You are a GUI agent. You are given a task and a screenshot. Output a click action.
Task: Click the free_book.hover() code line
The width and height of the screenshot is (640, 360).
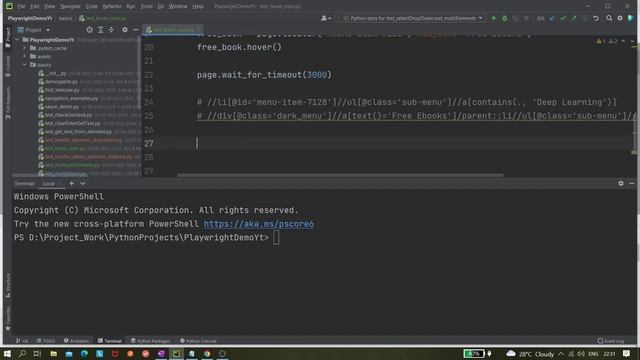coord(239,47)
